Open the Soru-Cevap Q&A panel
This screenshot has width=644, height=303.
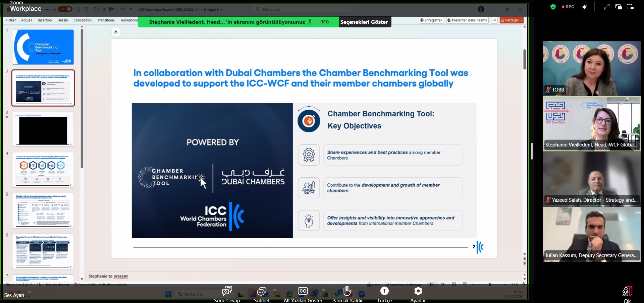pyautogui.click(x=227, y=291)
